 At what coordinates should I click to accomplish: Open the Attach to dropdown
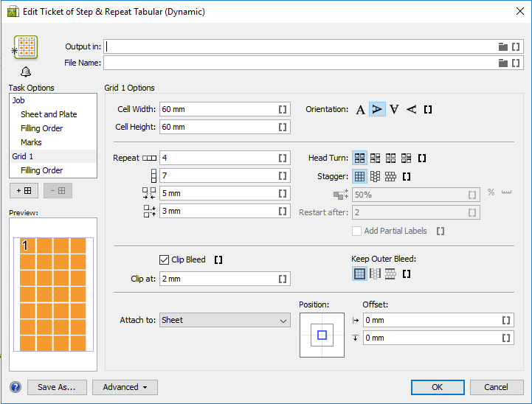pyautogui.click(x=225, y=320)
